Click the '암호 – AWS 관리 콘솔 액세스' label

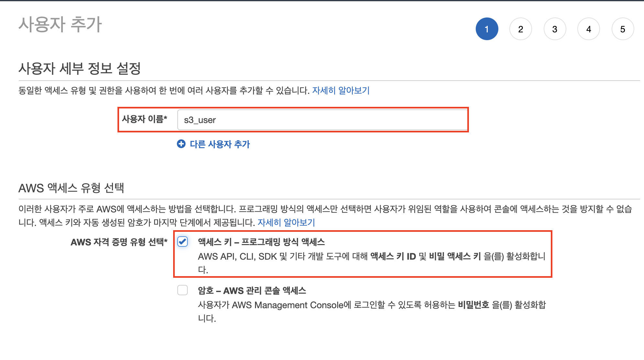(x=252, y=290)
